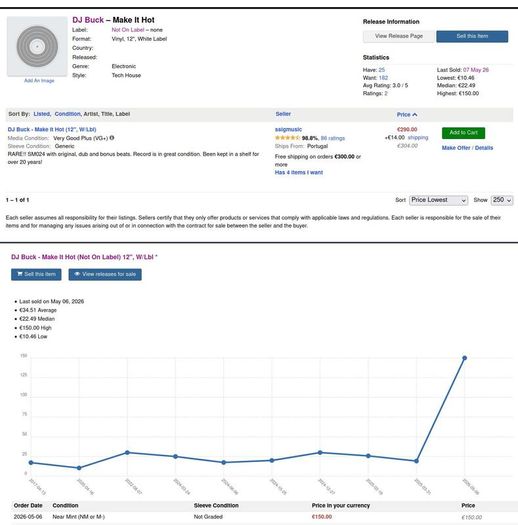Click the eye icon on View releases for sale

point(77,274)
